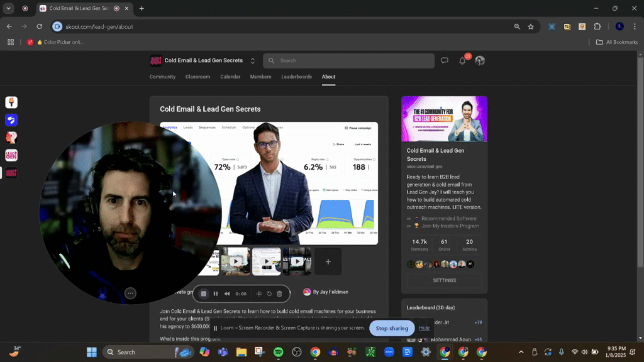Click the Windows taskbar search box
Viewport: 644px width, 362px height.
[147, 352]
